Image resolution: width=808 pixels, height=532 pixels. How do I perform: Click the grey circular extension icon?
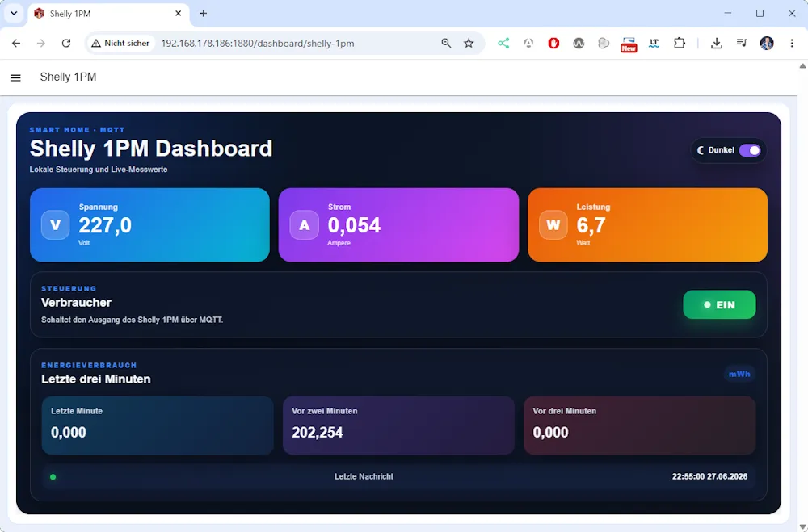coord(604,44)
